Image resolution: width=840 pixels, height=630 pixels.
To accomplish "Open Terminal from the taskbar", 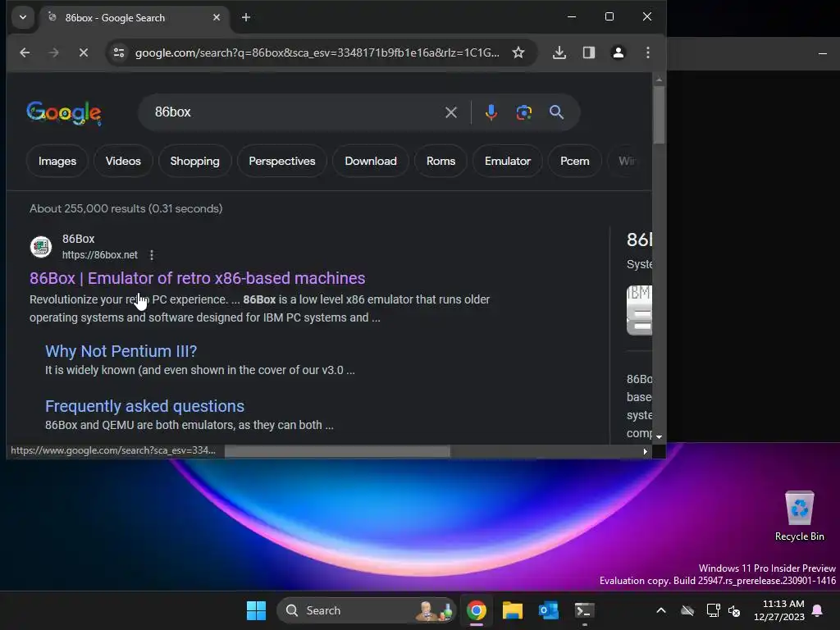I will point(584,610).
